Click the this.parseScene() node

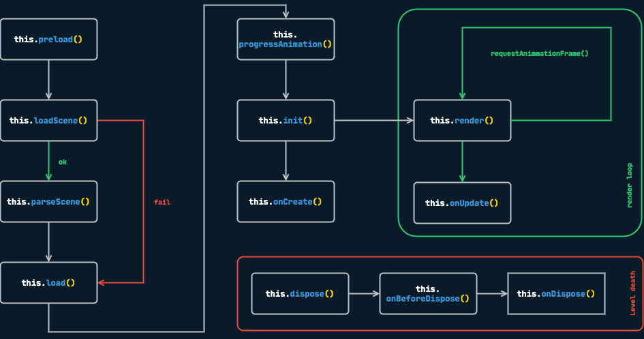(x=48, y=201)
